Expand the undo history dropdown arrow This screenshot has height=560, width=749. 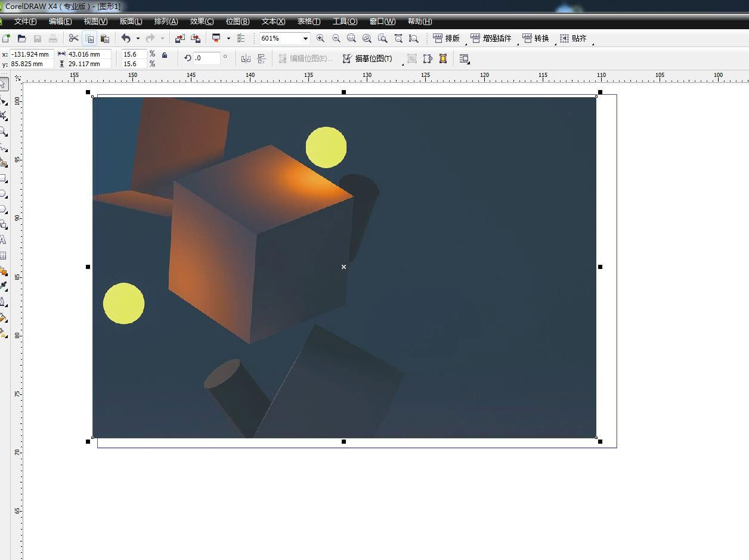coord(138,39)
